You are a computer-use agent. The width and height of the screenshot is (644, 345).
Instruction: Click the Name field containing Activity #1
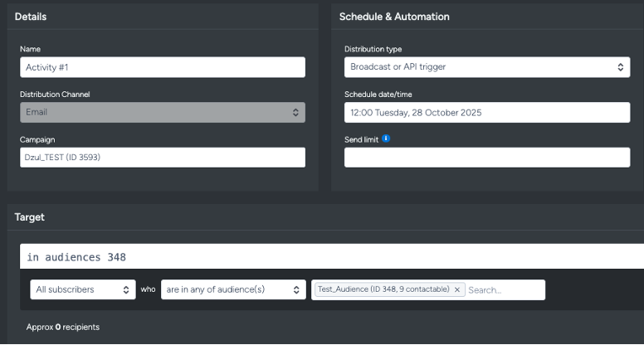(162, 67)
